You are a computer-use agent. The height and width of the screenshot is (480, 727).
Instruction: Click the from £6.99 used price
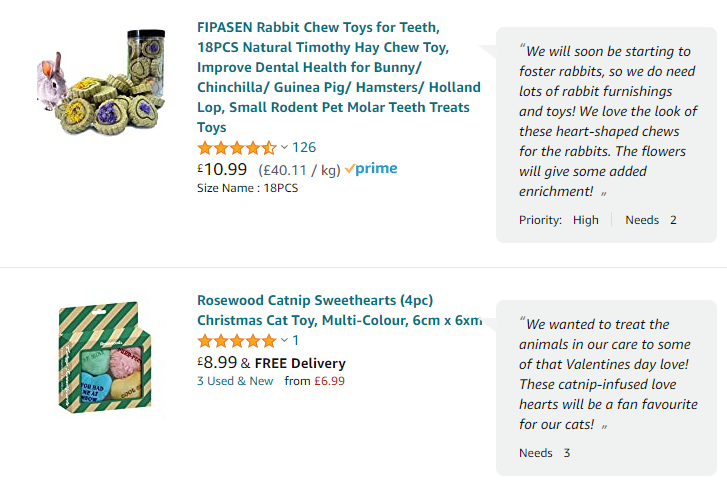point(315,381)
